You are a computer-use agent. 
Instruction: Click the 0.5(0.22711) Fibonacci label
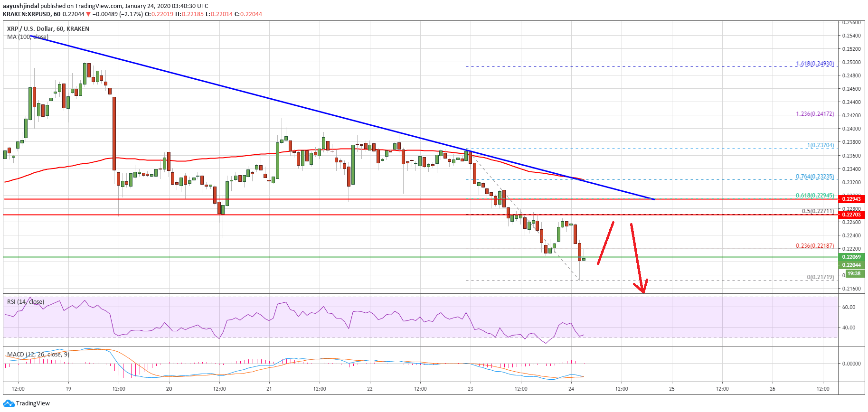tap(818, 211)
